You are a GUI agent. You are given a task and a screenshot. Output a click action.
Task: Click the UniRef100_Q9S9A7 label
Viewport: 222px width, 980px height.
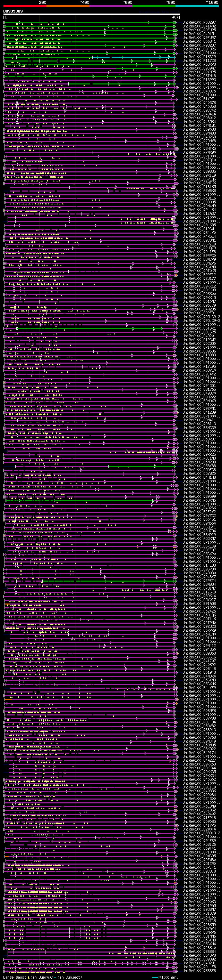click(x=199, y=68)
